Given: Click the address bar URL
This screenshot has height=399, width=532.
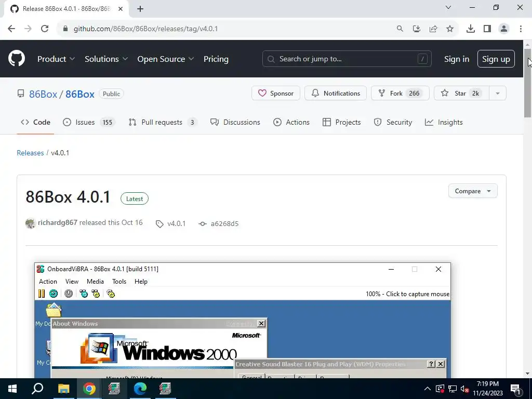Looking at the screenshot, I should 145,29.
